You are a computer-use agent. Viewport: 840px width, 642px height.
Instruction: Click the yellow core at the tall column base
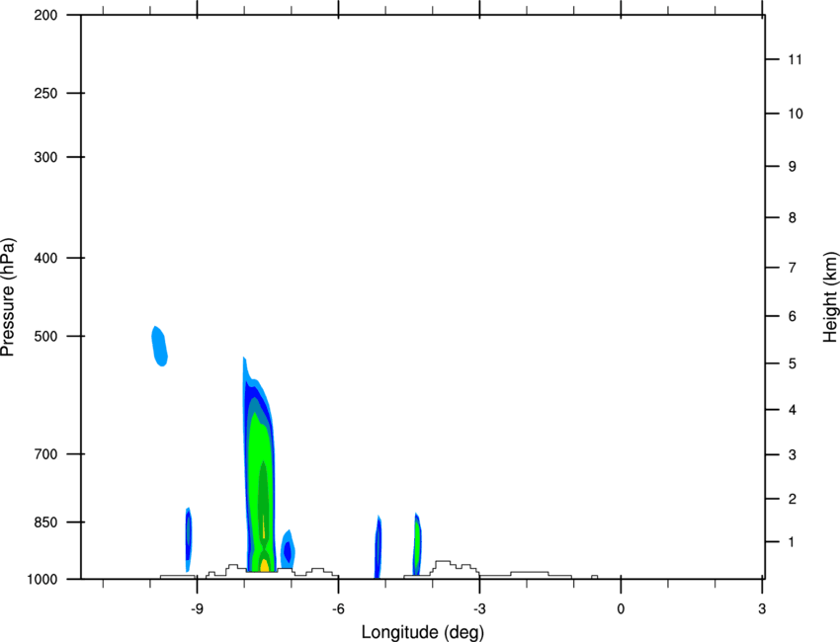[264, 565]
